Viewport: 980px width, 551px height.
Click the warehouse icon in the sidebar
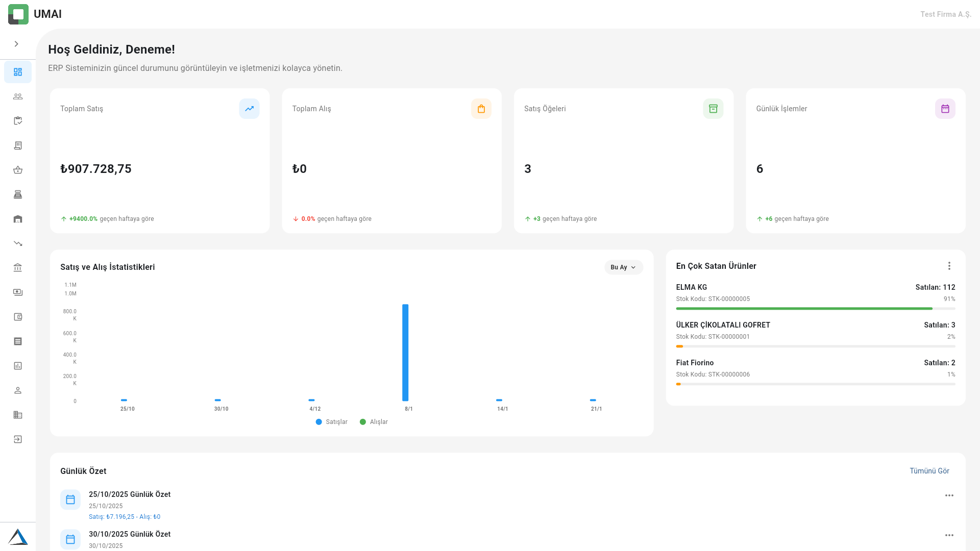click(x=17, y=218)
